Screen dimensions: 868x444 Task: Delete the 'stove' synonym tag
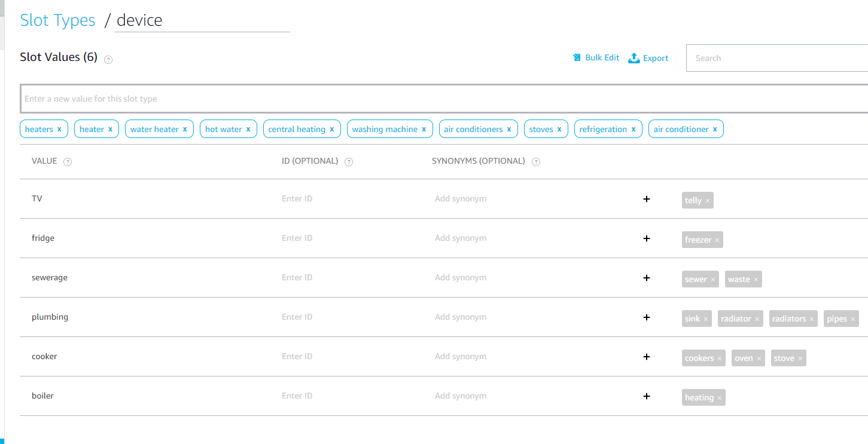click(800, 359)
